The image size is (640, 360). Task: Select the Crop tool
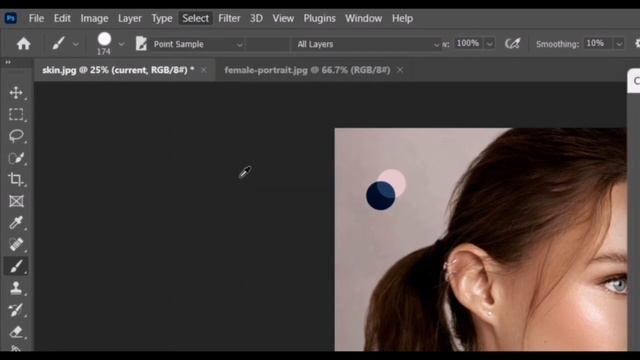click(16, 179)
